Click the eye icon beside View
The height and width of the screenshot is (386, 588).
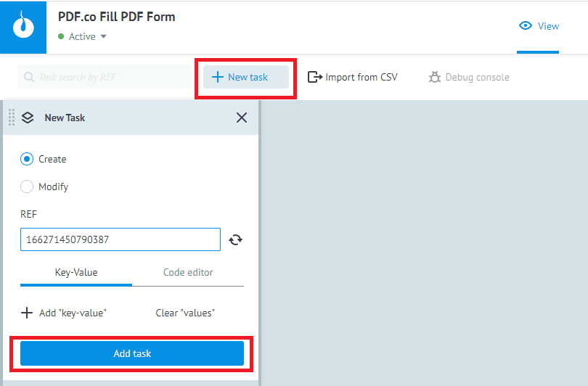(526, 26)
